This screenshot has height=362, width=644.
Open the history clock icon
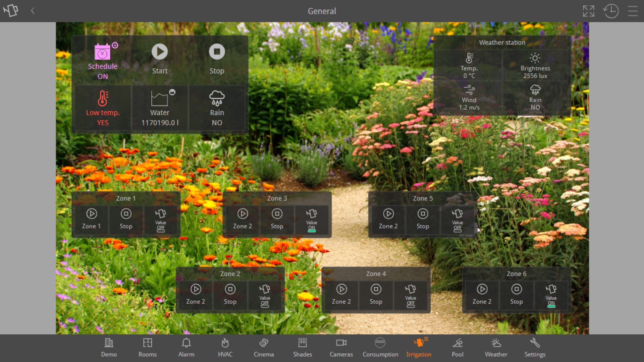[611, 11]
